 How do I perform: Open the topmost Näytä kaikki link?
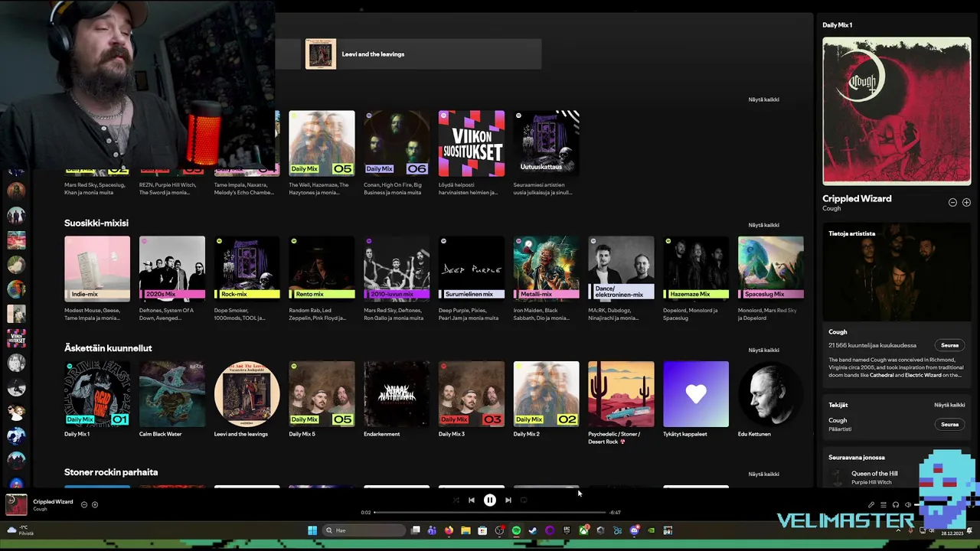click(763, 99)
